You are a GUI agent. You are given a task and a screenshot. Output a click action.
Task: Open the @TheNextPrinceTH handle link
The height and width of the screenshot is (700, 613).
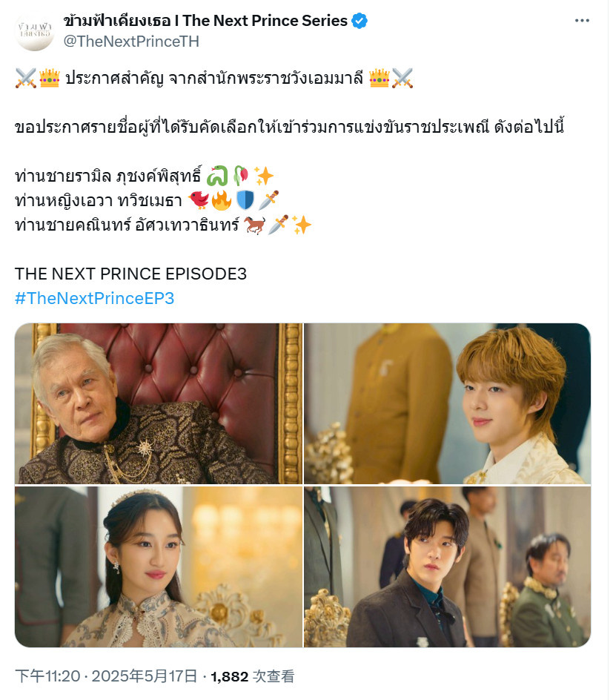tap(131, 42)
